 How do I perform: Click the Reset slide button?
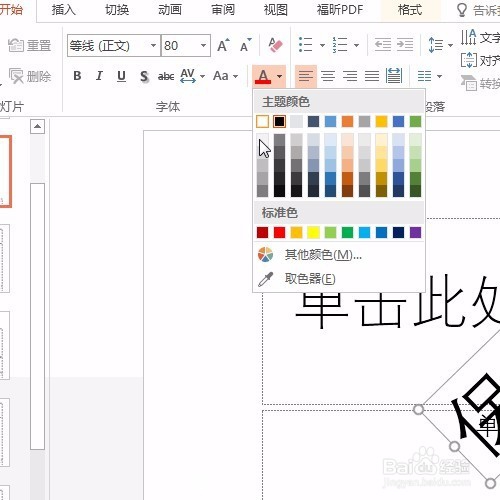[29, 45]
